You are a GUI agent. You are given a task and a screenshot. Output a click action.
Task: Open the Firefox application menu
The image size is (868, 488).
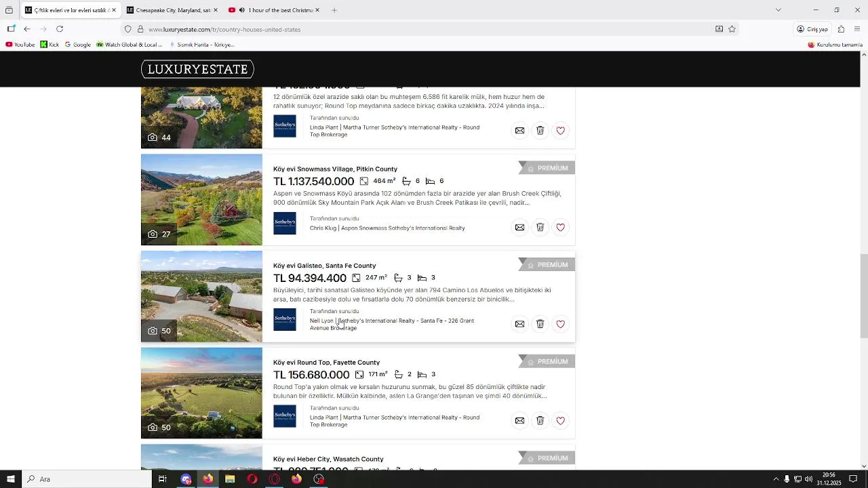click(x=857, y=29)
